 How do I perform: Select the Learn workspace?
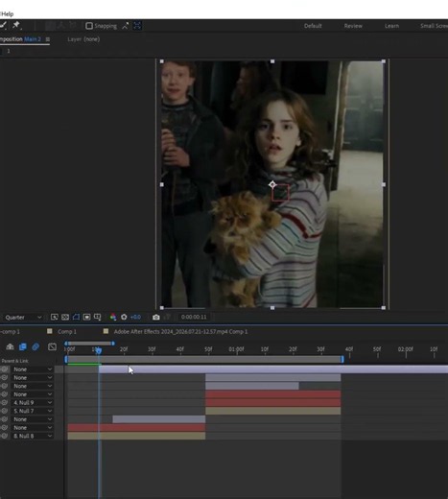(391, 26)
